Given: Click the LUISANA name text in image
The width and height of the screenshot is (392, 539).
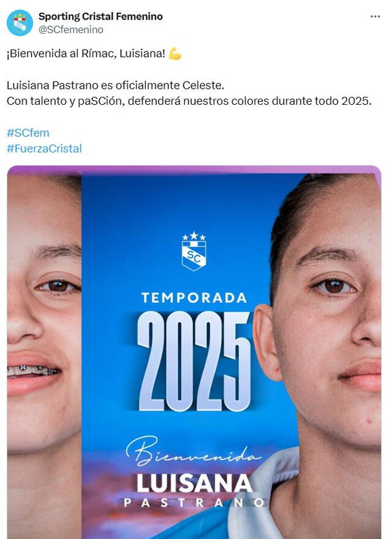Looking at the screenshot, I should [195, 483].
